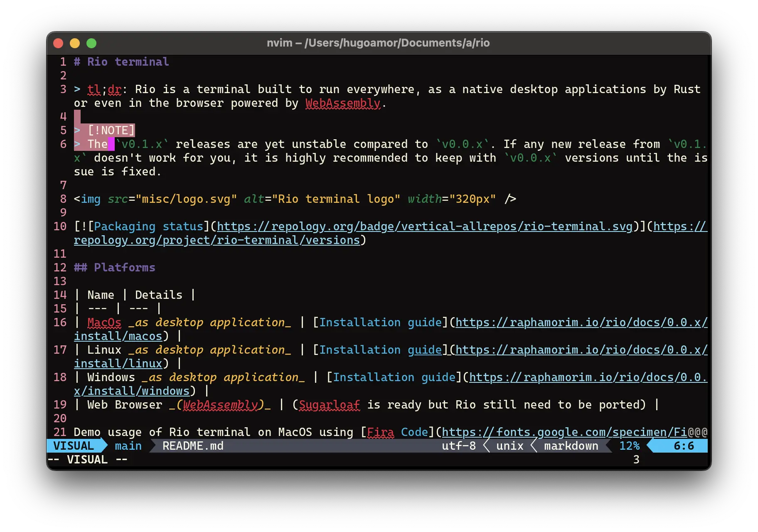The width and height of the screenshot is (758, 532).
Task: Click the markdown filetype indicator
Action: pos(571,446)
